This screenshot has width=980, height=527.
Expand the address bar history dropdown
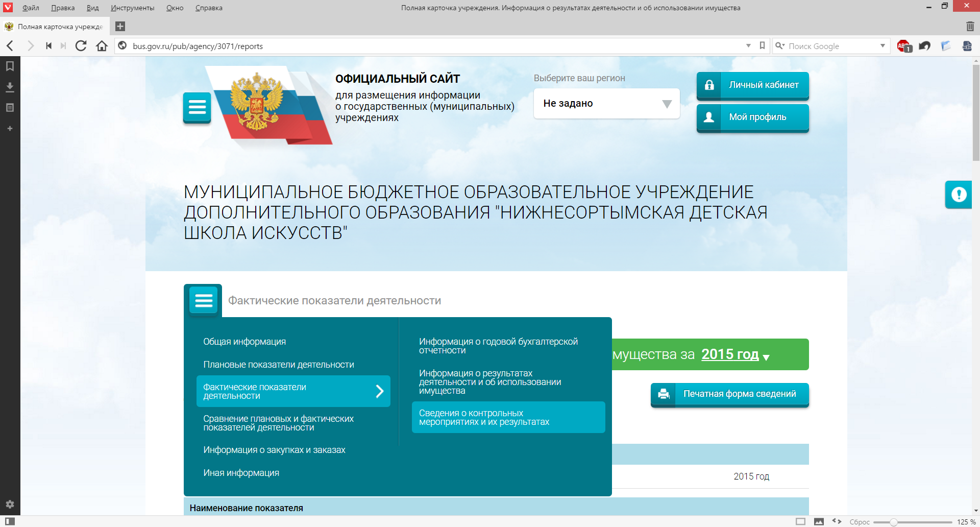(x=748, y=46)
